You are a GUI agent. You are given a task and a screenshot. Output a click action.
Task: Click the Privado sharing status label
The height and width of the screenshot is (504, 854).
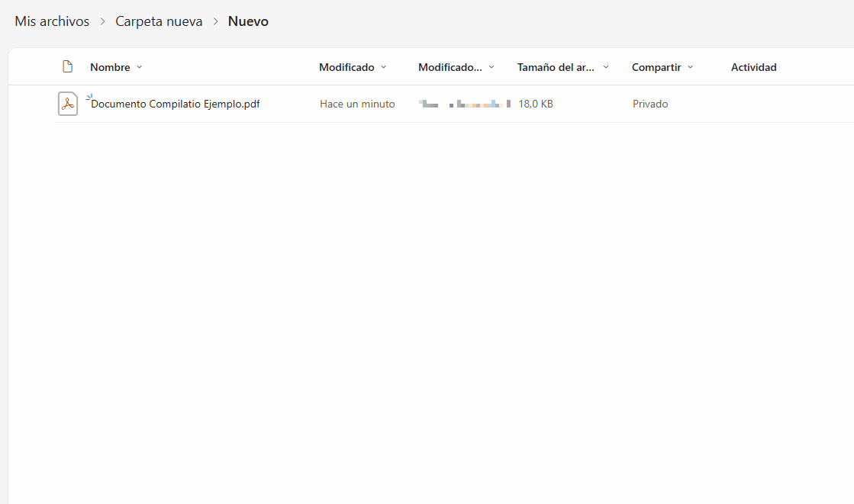pos(650,103)
